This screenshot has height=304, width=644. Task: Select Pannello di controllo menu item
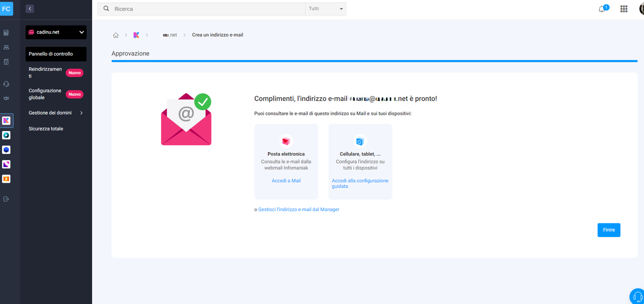(x=56, y=54)
